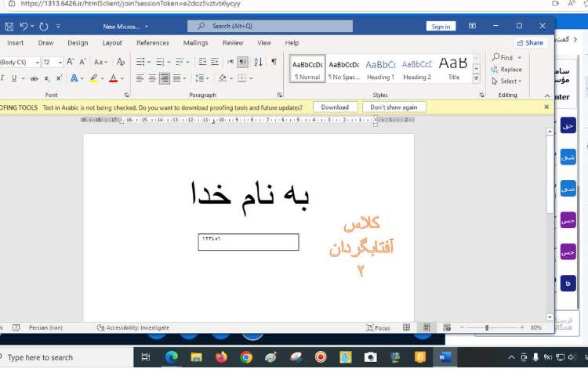Save the document with the floppy disk icon
588x376 pixels.
point(9,26)
